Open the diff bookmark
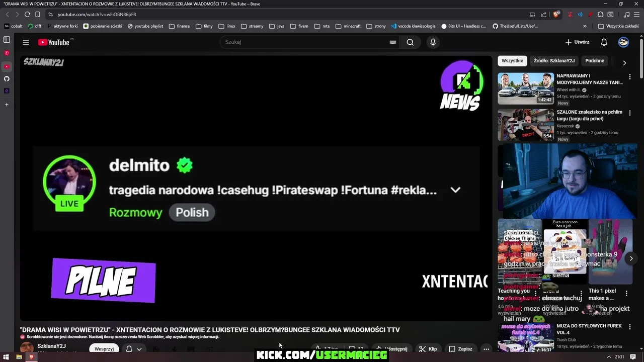Image resolution: width=644 pixels, height=362 pixels. pos(35,26)
